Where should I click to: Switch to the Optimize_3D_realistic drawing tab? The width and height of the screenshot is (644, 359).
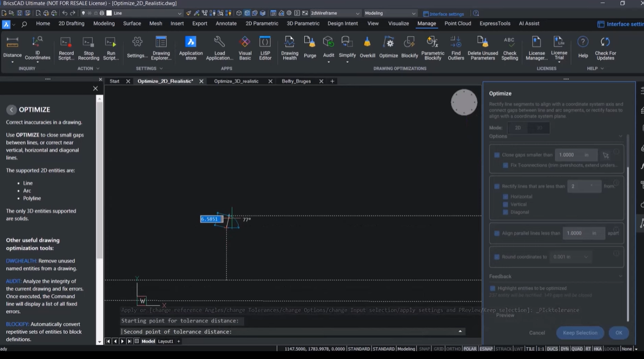tap(236, 81)
